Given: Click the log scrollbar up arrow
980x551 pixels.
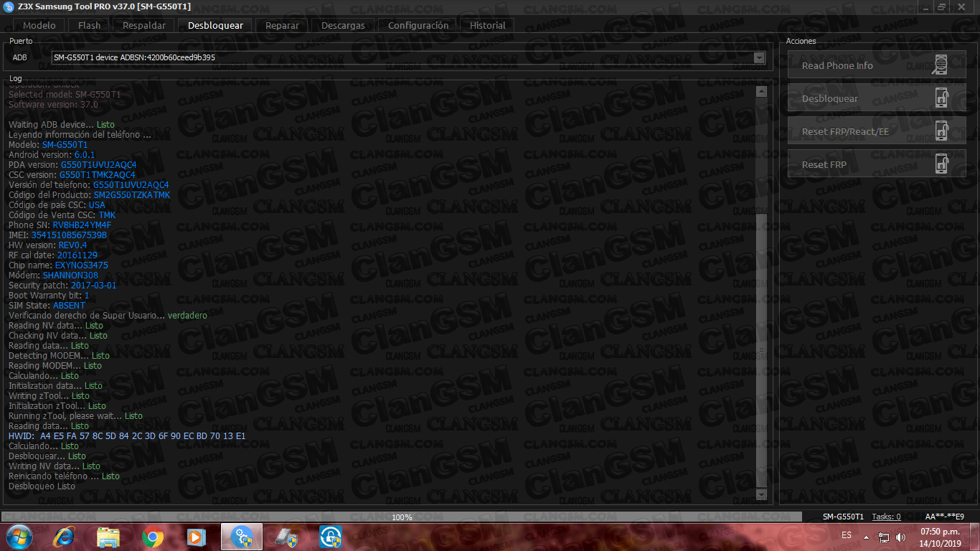Looking at the screenshot, I should 761,92.
